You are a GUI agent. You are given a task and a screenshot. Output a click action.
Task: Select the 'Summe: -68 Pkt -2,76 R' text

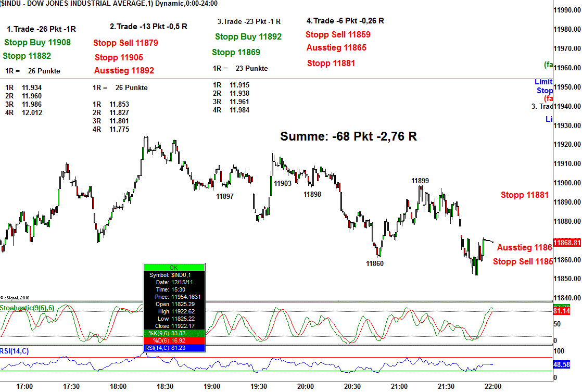(348, 136)
